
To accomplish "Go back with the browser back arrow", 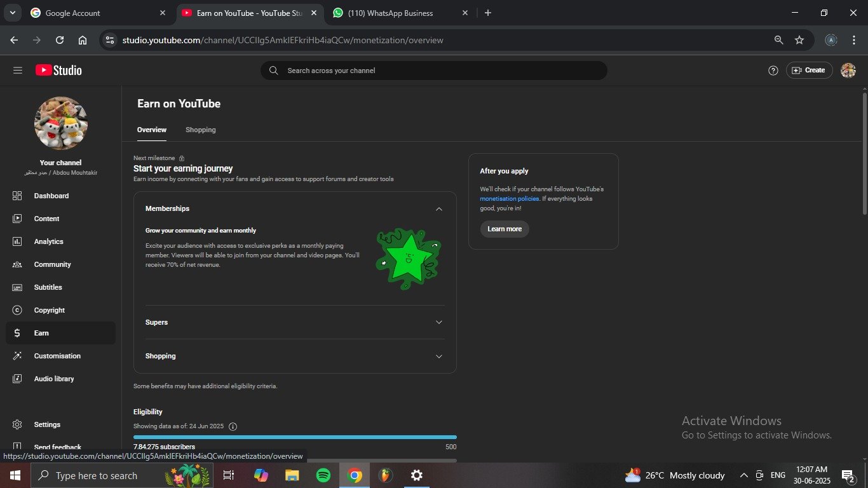I will pyautogui.click(x=14, y=40).
